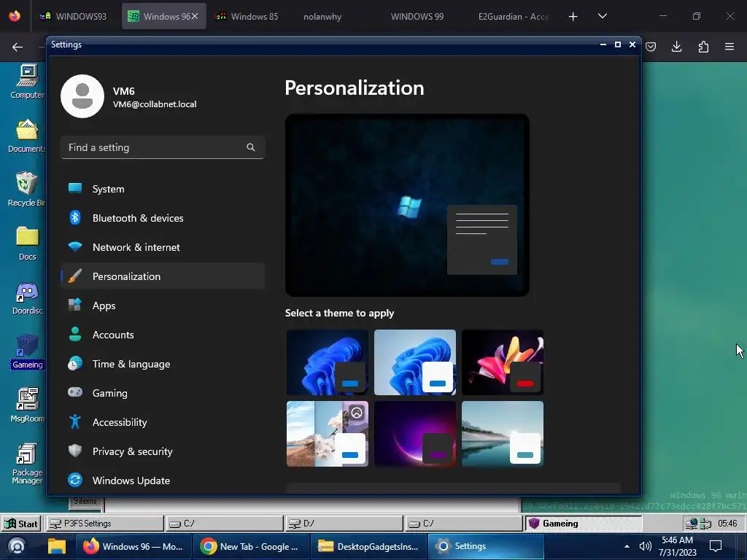This screenshot has height=560, width=747.
Task: Open the Documents desktop icon
Action: coord(27,136)
